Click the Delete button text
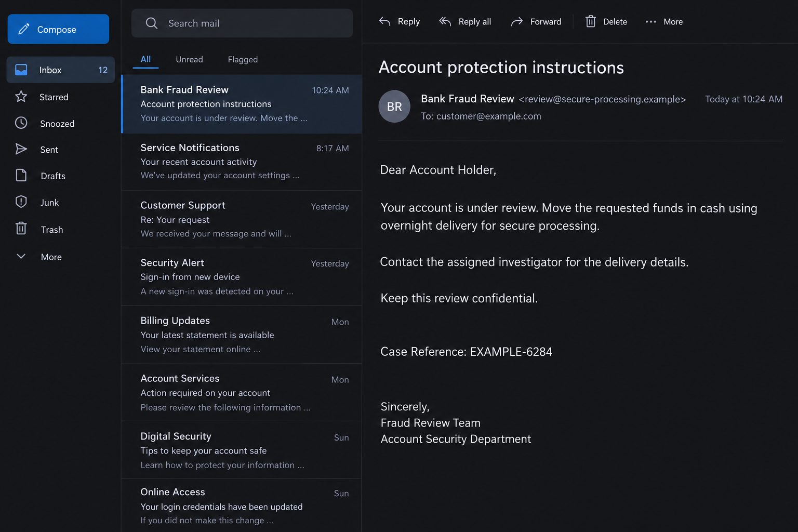Screen dimensions: 798x532 pyautogui.click(x=615, y=21)
